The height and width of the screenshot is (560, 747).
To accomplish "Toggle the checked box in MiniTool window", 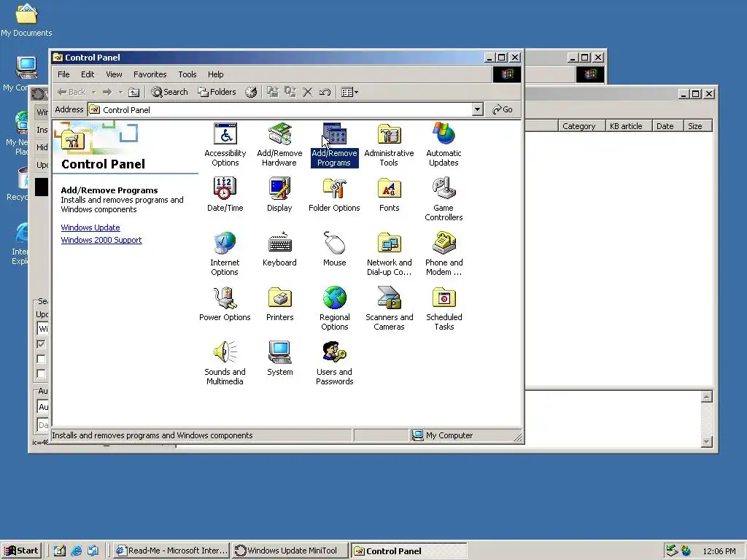I will pos(41,344).
